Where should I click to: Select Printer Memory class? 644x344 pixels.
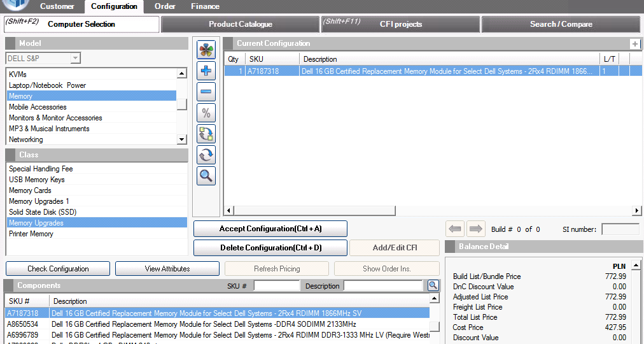[x=97, y=233]
